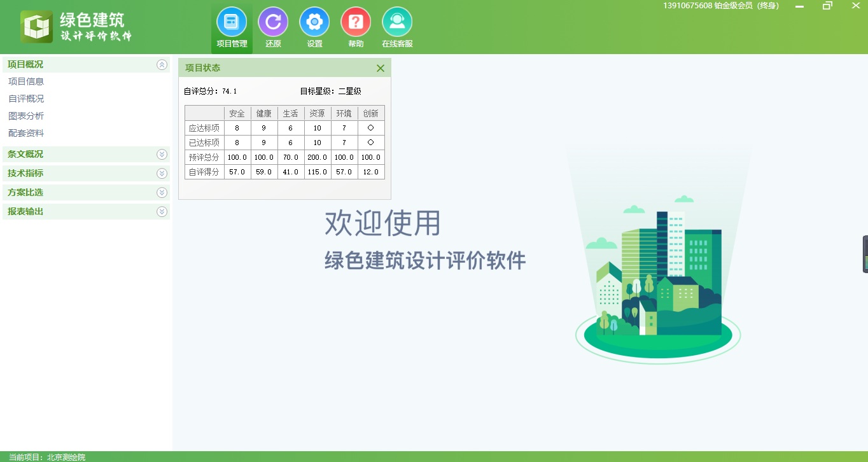868x462 pixels.
Task: Click the 70.0 生活 预评总分 cell
Action: [291, 157]
